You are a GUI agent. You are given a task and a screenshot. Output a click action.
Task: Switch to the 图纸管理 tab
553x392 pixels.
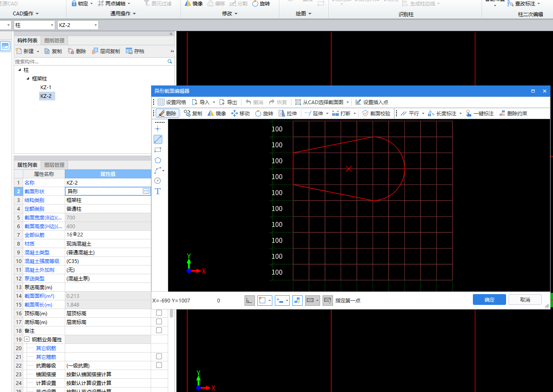pyautogui.click(x=54, y=40)
